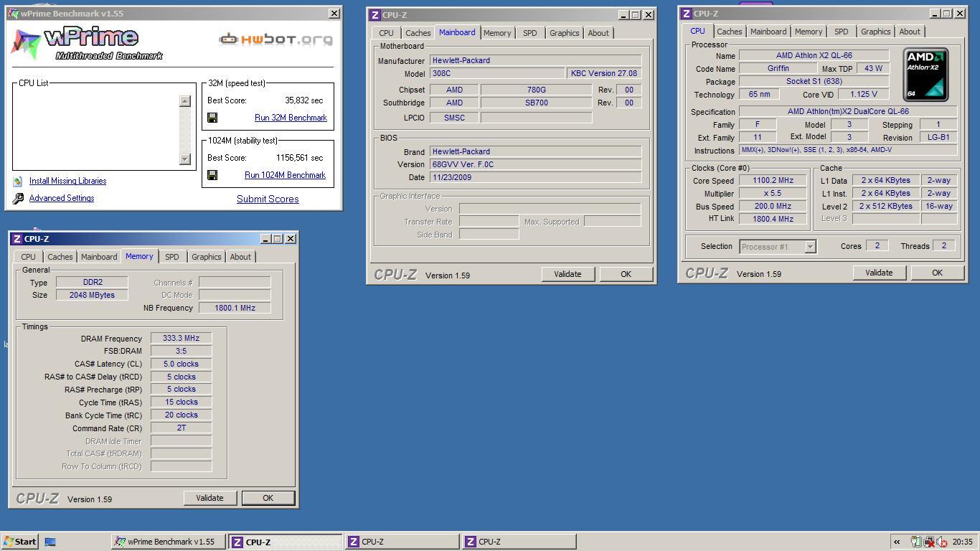Click the Z icon in CPU-Z Mainboard window title
980x551 pixels.
[x=375, y=15]
